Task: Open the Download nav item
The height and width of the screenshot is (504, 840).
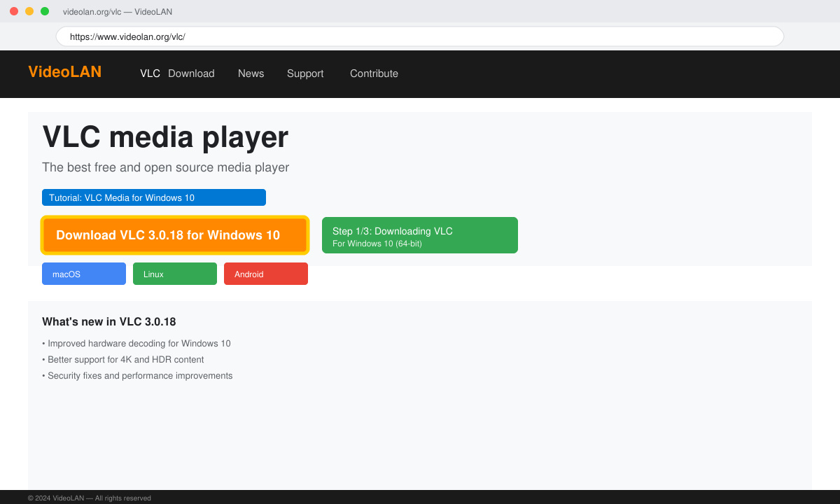Action: point(191,73)
